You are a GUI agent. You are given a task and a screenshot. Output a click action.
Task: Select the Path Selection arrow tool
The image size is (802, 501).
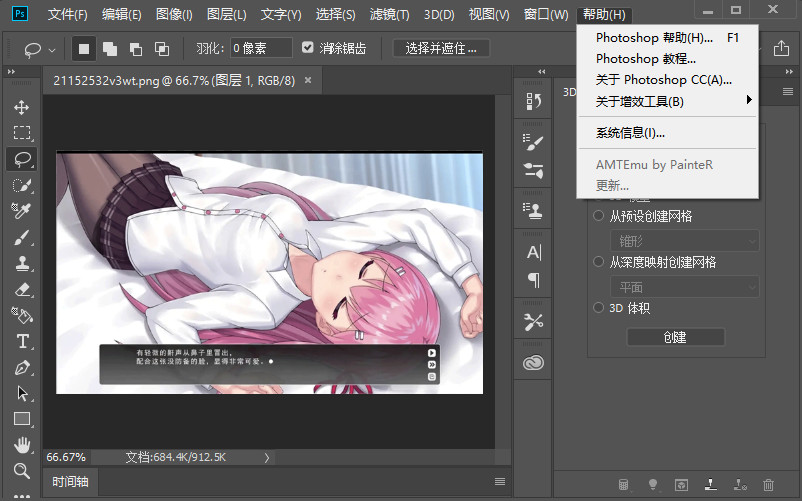tap(21, 393)
